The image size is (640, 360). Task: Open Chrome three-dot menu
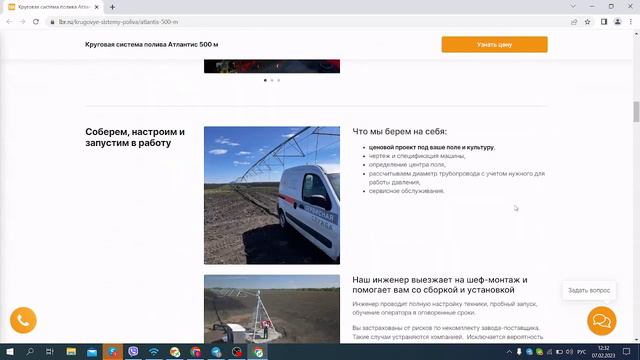point(631,22)
